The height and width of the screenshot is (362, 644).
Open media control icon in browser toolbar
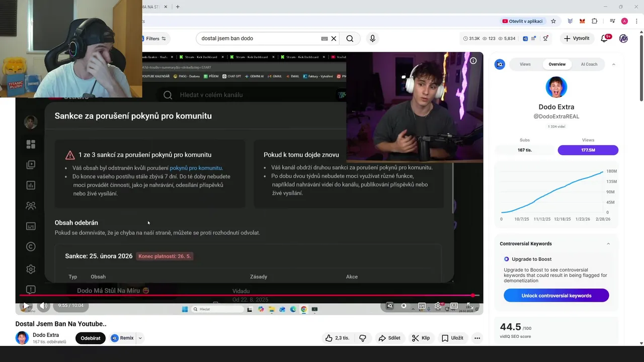pos(612,21)
